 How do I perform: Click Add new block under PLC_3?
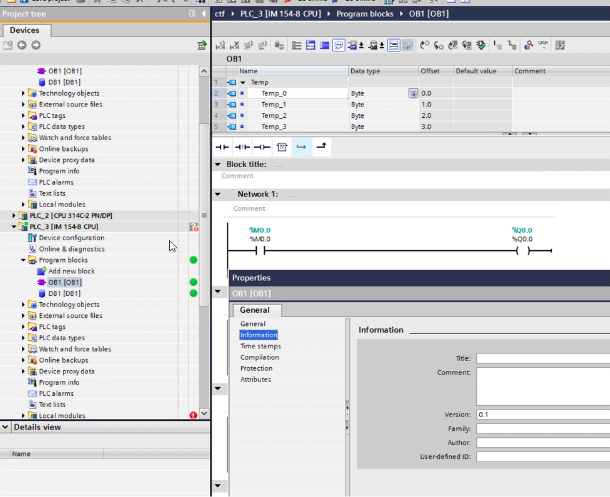(x=71, y=271)
